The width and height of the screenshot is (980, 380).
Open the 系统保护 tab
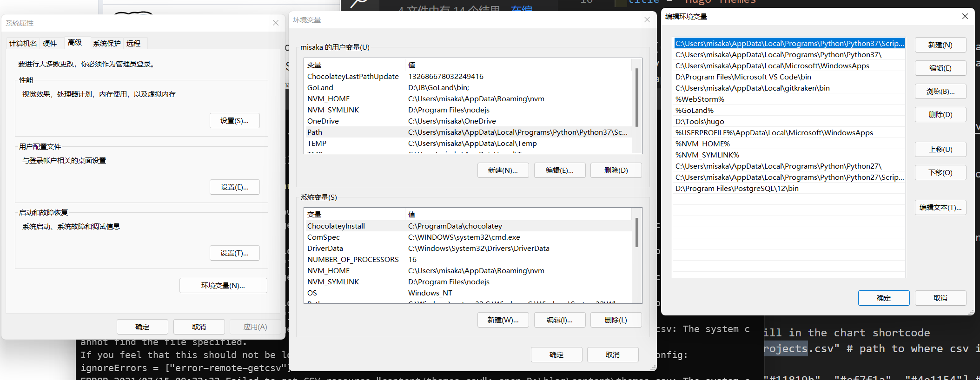pyautogui.click(x=106, y=43)
